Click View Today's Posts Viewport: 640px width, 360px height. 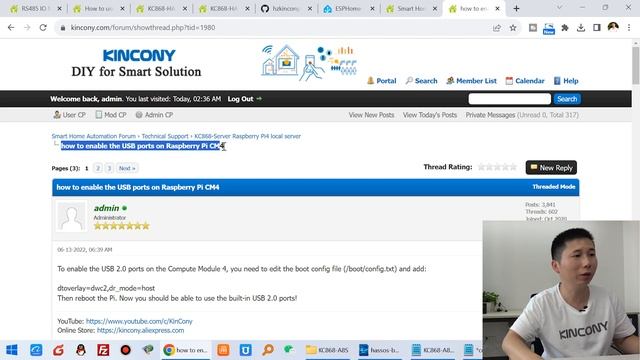430,115
